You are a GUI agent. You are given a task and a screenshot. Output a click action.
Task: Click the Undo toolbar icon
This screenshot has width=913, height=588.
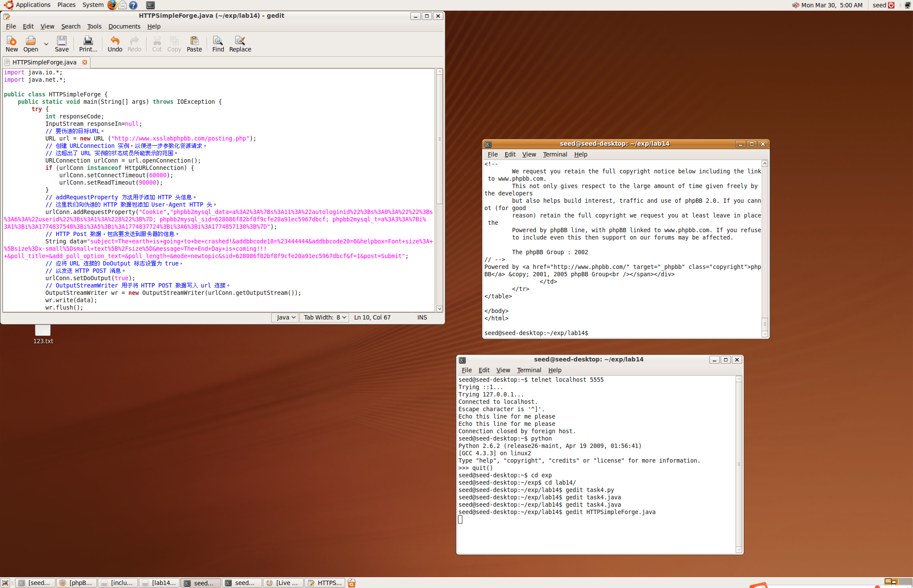(x=115, y=44)
